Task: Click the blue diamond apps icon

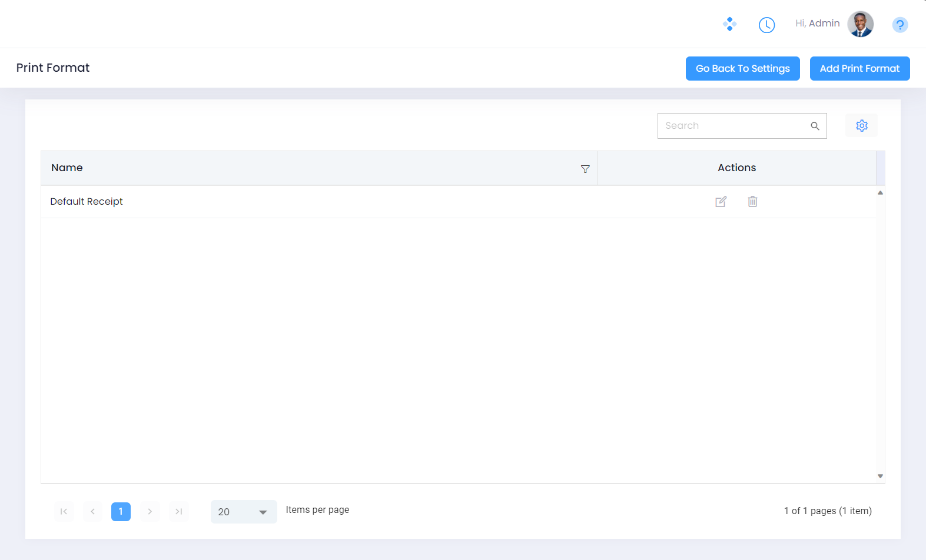Action: pyautogui.click(x=729, y=24)
